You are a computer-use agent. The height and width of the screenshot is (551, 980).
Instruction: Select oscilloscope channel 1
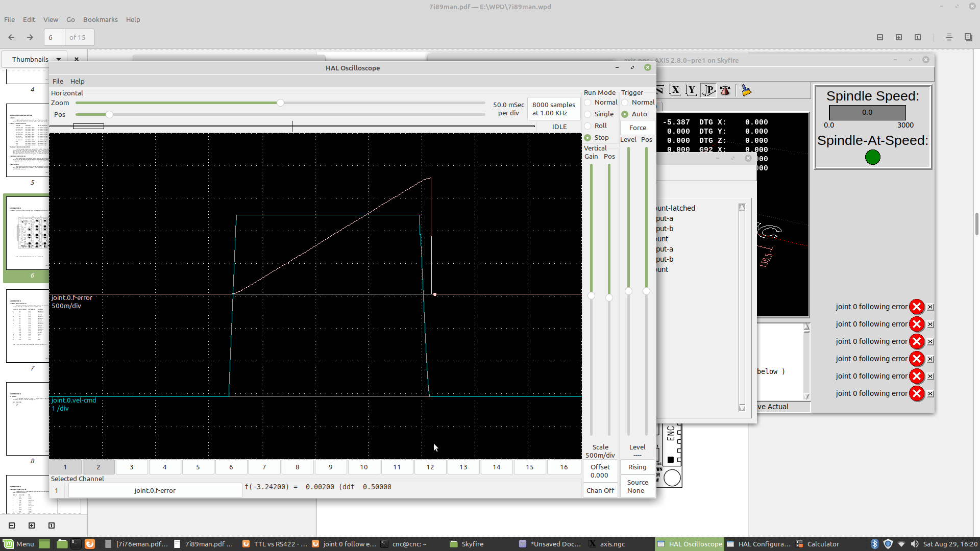coord(65,467)
